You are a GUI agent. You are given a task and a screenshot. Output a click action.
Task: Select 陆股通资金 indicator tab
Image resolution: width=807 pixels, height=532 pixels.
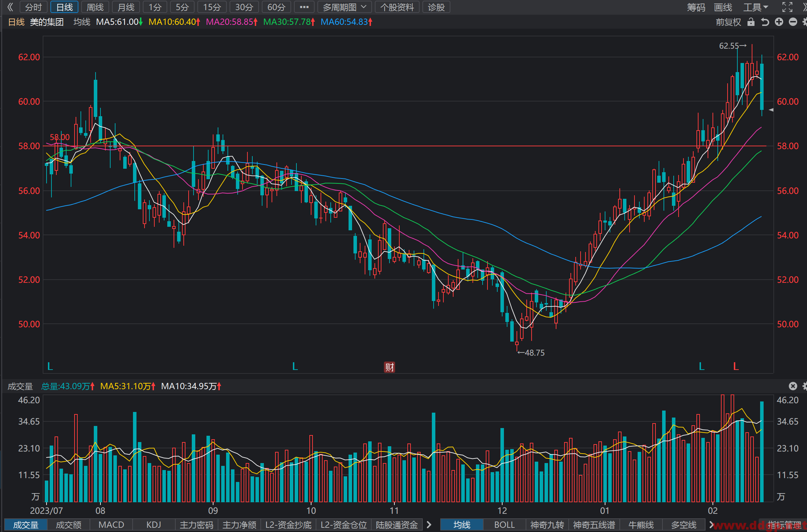click(x=397, y=525)
